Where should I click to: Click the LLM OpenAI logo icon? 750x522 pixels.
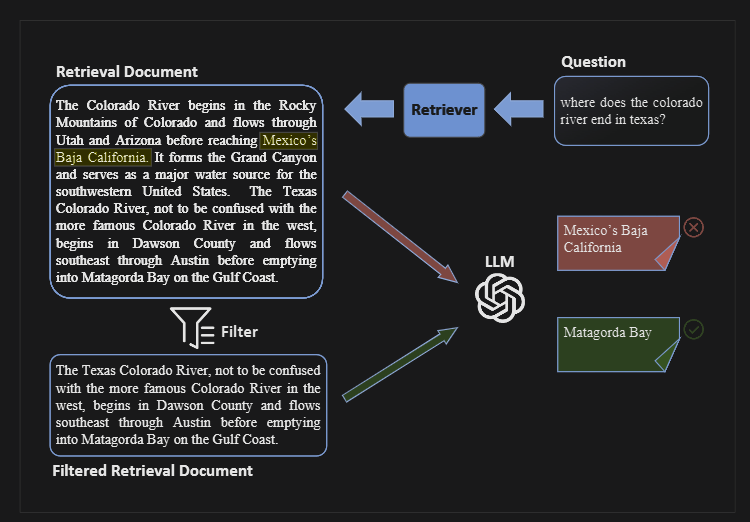pos(500,298)
